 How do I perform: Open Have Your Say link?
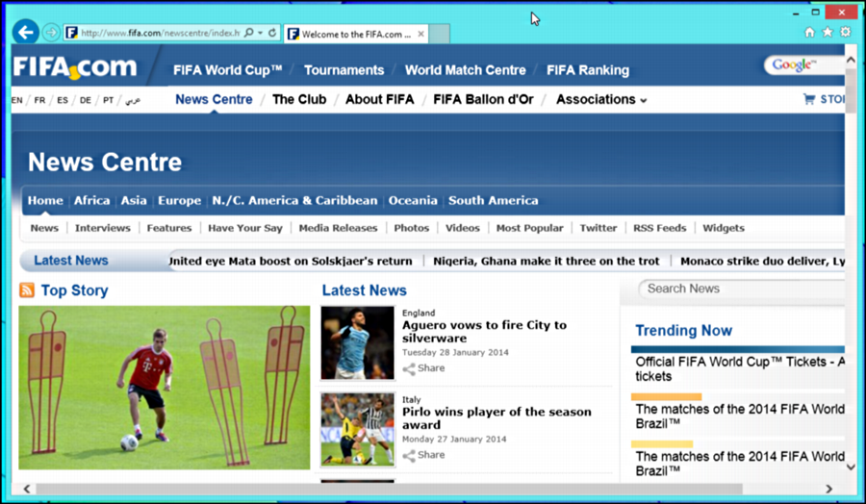[x=245, y=228]
